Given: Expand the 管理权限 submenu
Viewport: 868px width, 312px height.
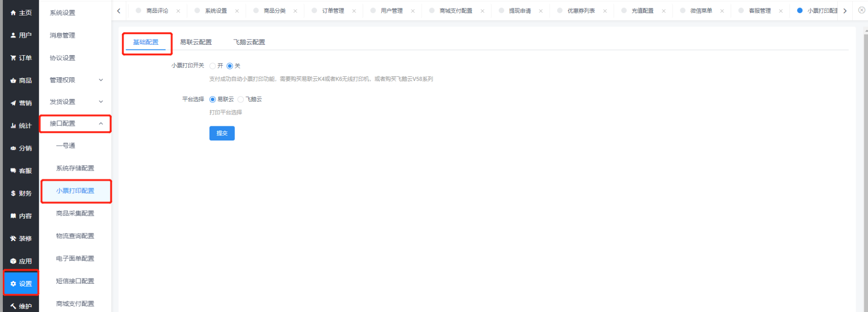Looking at the screenshot, I should pos(100,80).
